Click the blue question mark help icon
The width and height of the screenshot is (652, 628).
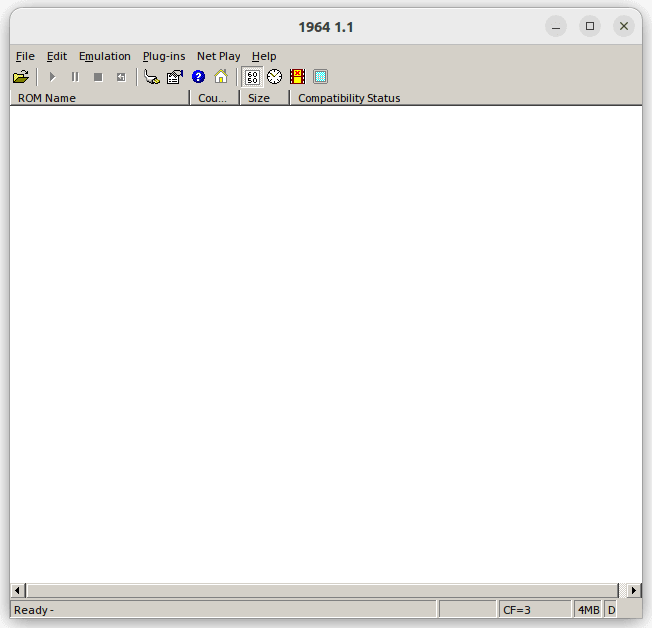point(198,77)
